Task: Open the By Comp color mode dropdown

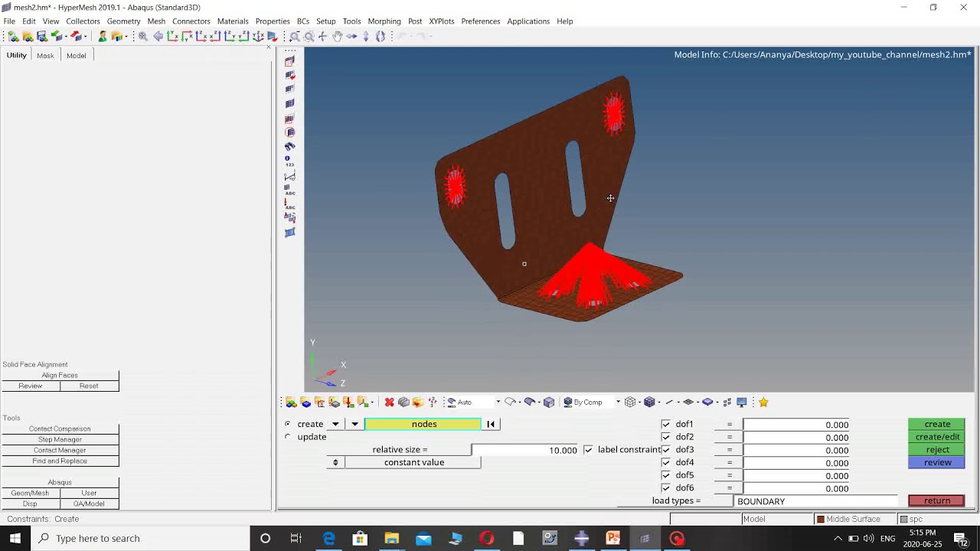Action: (x=618, y=402)
